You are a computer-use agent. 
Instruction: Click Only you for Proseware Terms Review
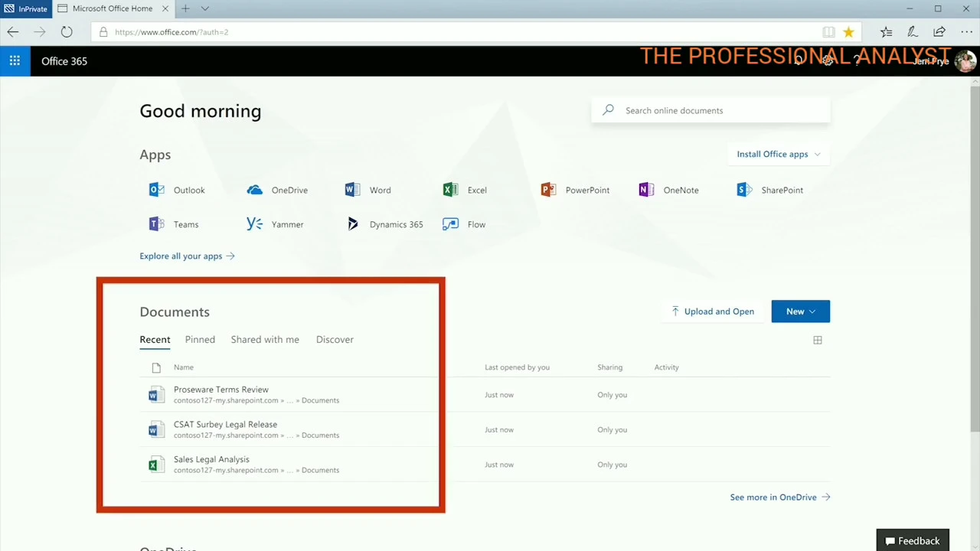coord(612,395)
